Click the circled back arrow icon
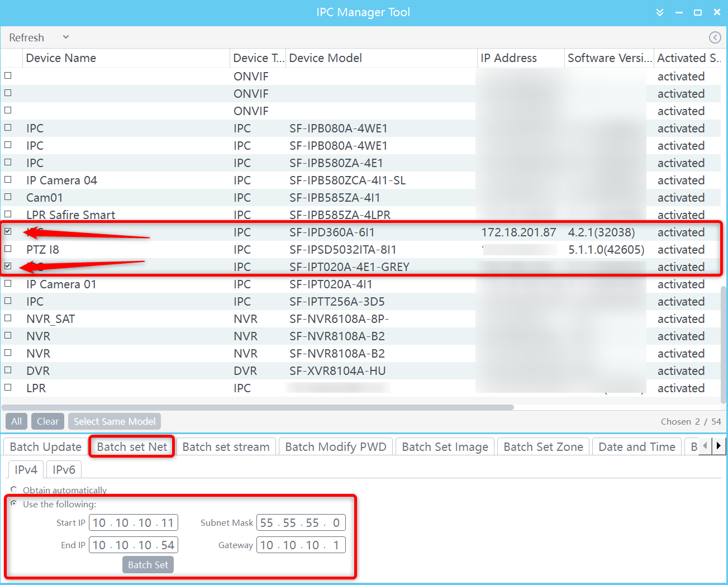 [715, 37]
